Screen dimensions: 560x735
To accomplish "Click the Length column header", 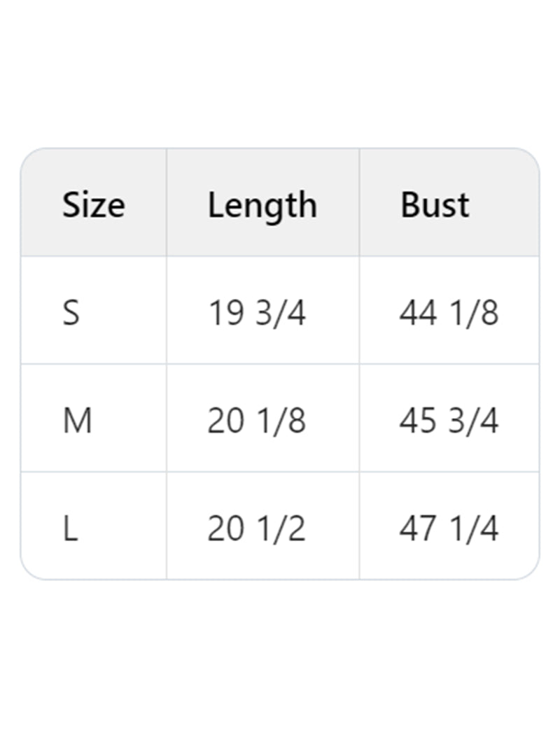I will tap(262, 205).
